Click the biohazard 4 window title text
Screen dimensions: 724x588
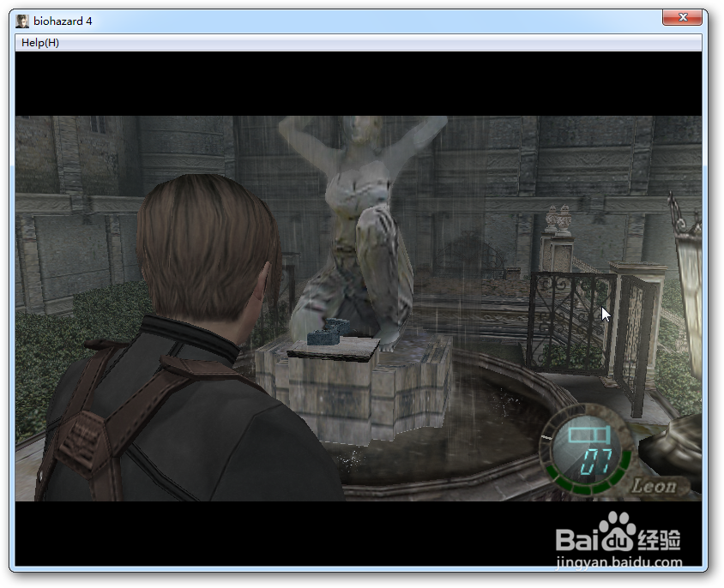(63, 21)
